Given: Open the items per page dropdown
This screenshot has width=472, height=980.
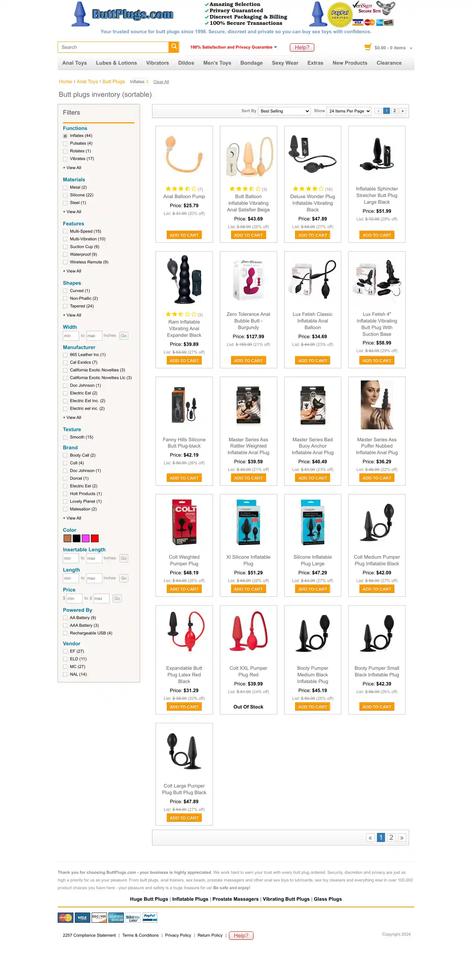Looking at the screenshot, I should (x=349, y=111).
